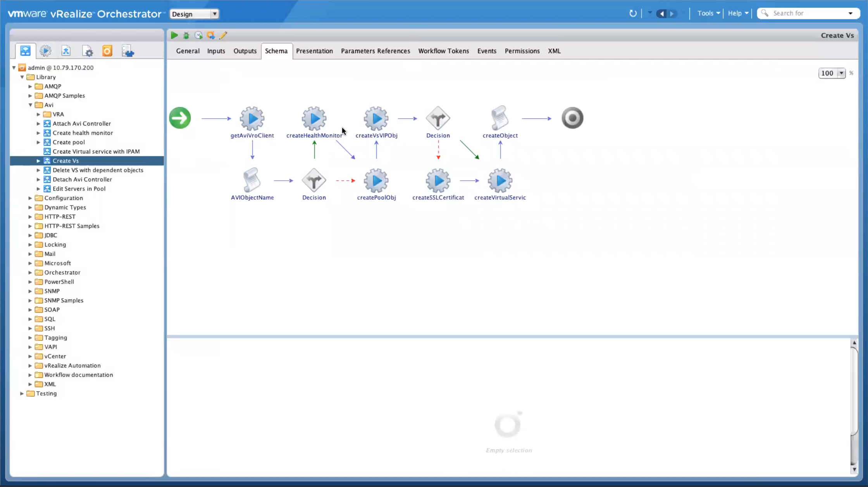Expand the VRA folder
The width and height of the screenshot is (868, 487).
38,114
